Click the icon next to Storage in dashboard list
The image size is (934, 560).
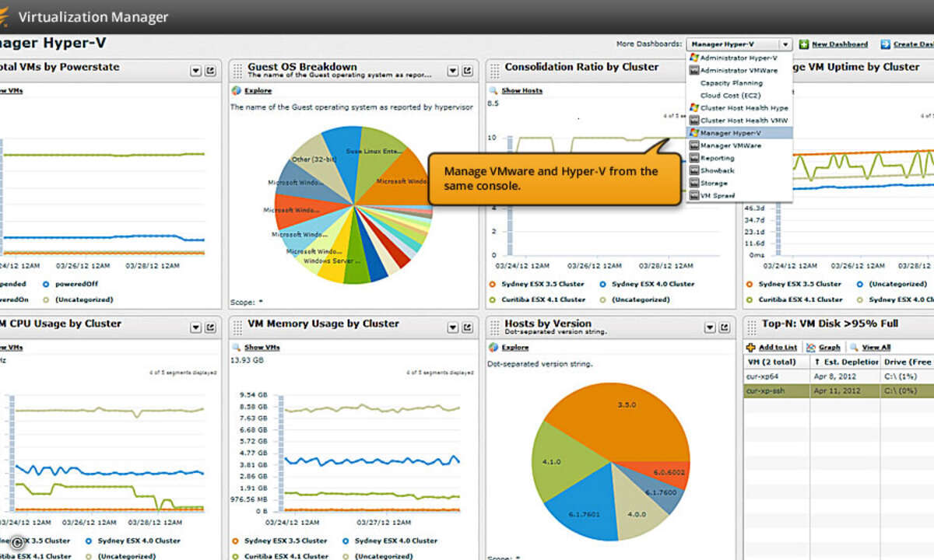tap(694, 183)
